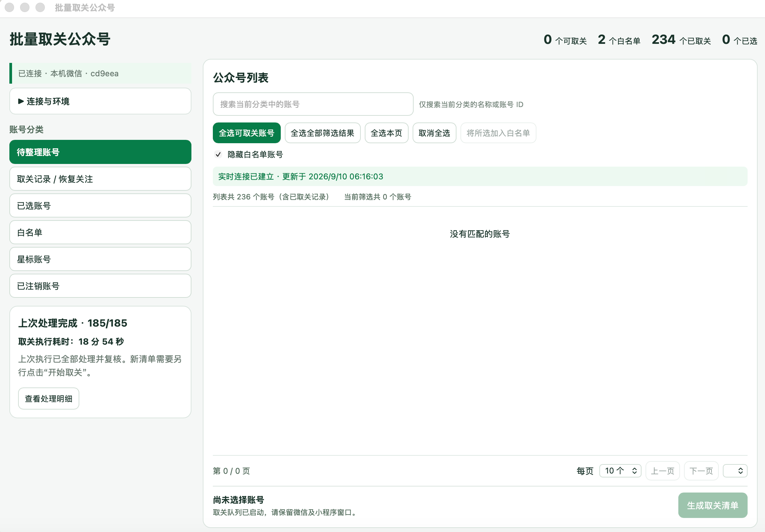This screenshot has height=532, width=765.
Task: Click 全选全部筛选结果 button
Action: pyautogui.click(x=323, y=133)
